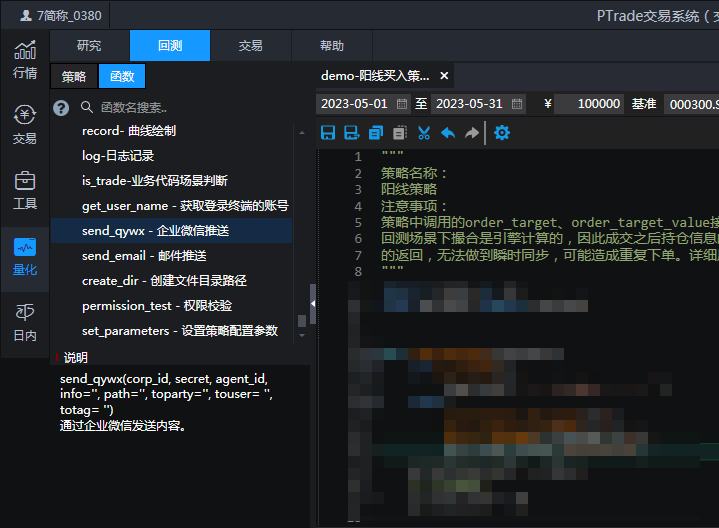Open the 工具 toolbox sidebar icon
This screenshot has height=528, width=719.
[x=25, y=190]
